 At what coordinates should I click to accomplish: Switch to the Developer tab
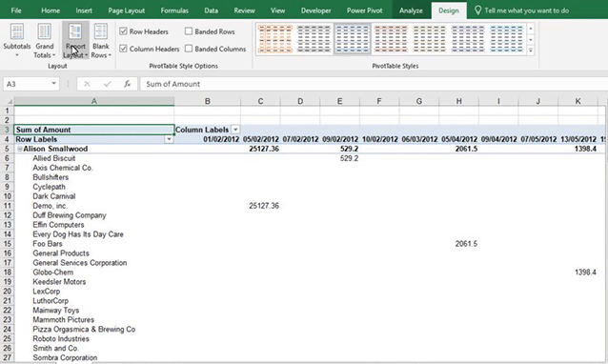click(x=316, y=10)
